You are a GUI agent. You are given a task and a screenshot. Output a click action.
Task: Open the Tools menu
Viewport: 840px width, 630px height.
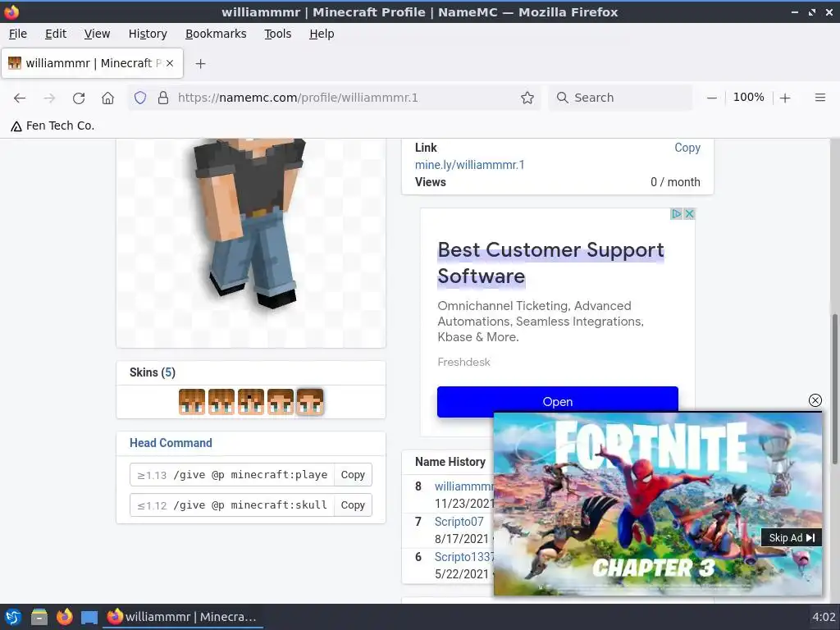pyautogui.click(x=277, y=34)
